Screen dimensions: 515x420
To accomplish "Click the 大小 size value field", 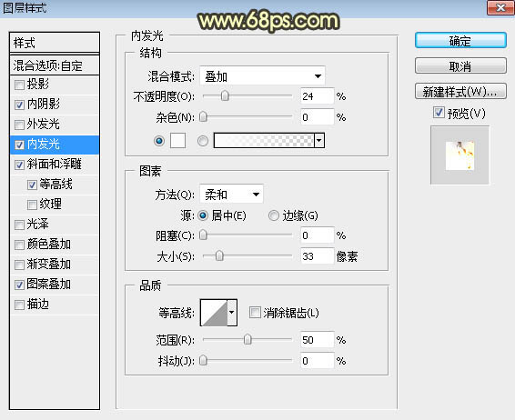I will [318, 256].
